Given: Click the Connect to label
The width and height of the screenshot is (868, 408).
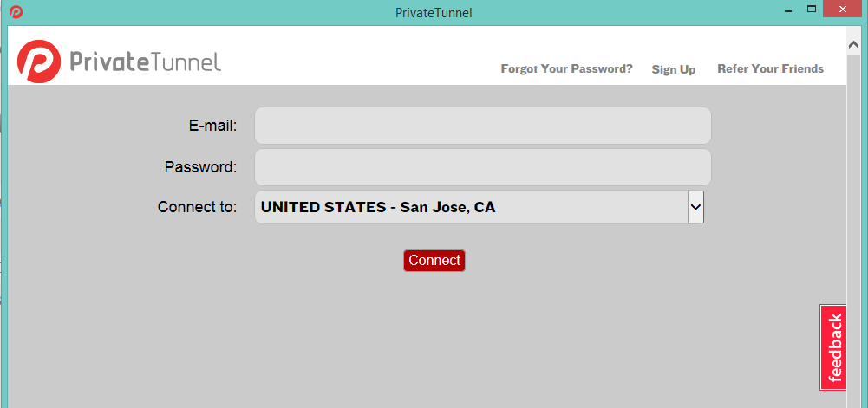Looking at the screenshot, I should pyautogui.click(x=197, y=208).
